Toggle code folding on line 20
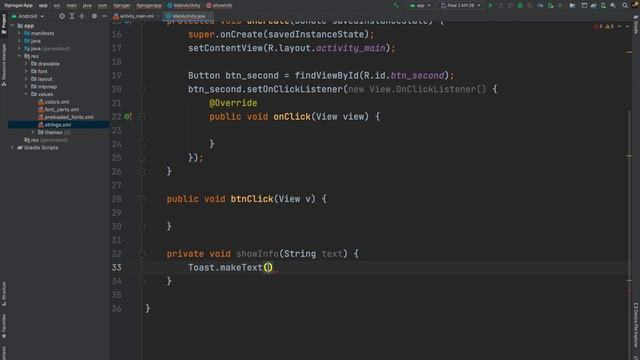Image resolution: width=640 pixels, height=360 pixels. pyautogui.click(x=142, y=89)
